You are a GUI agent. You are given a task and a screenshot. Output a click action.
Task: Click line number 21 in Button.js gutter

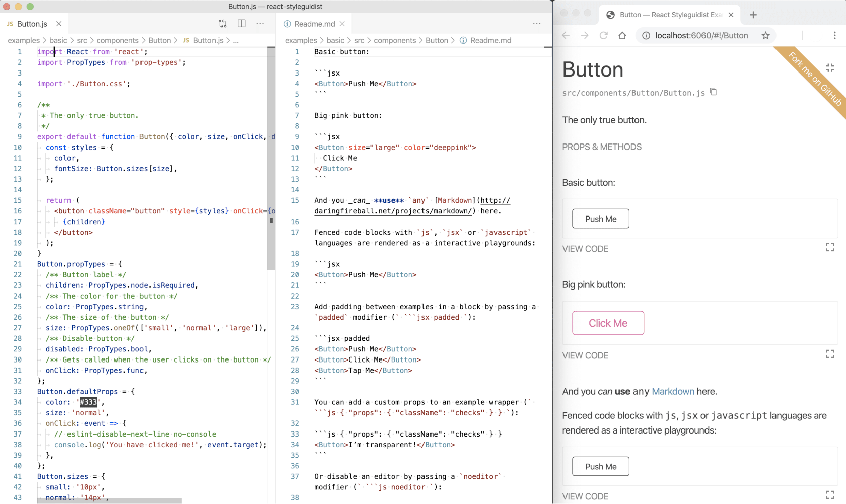(x=18, y=264)
